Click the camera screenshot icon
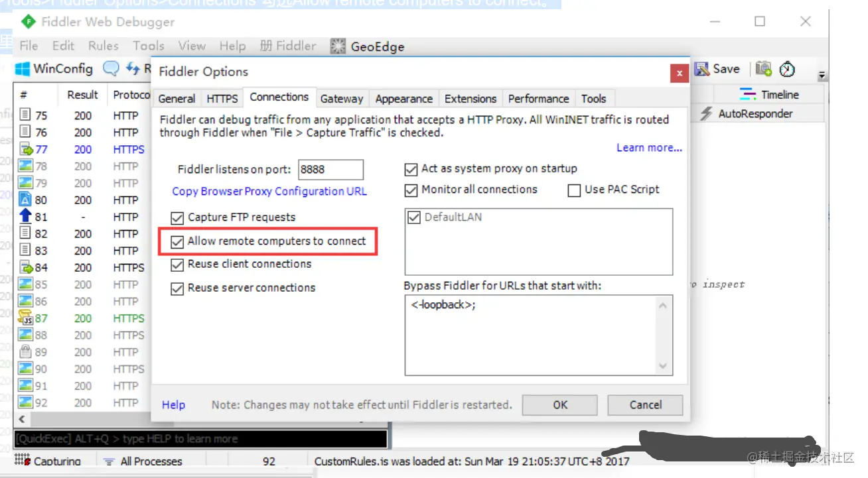The width and height of the screenshot is (868, 478). 763,69
